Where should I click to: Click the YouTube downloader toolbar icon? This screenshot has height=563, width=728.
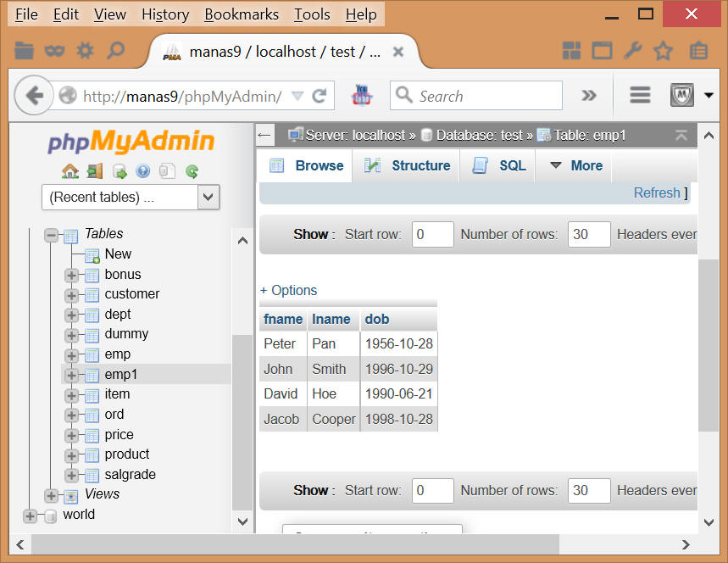coord(362,95)
